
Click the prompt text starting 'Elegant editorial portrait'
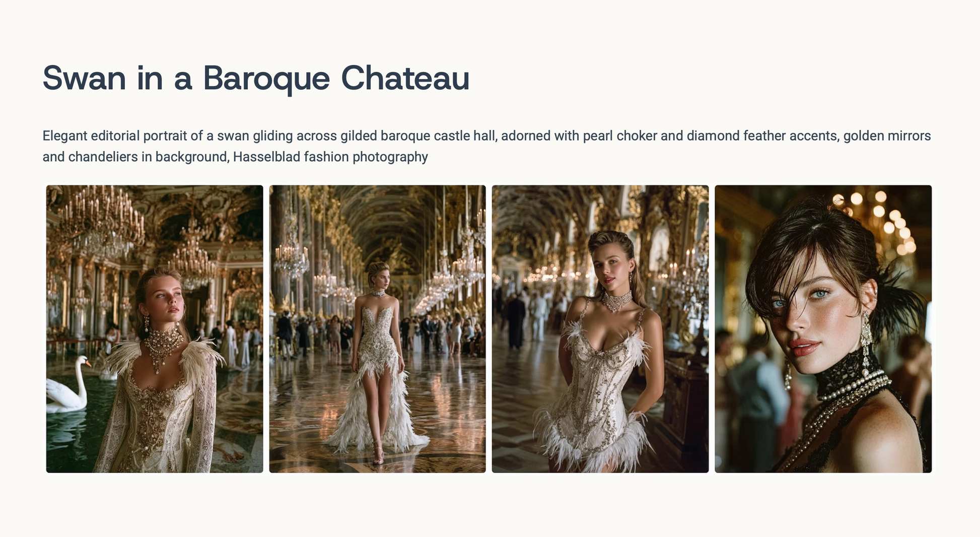click(486, 146)
